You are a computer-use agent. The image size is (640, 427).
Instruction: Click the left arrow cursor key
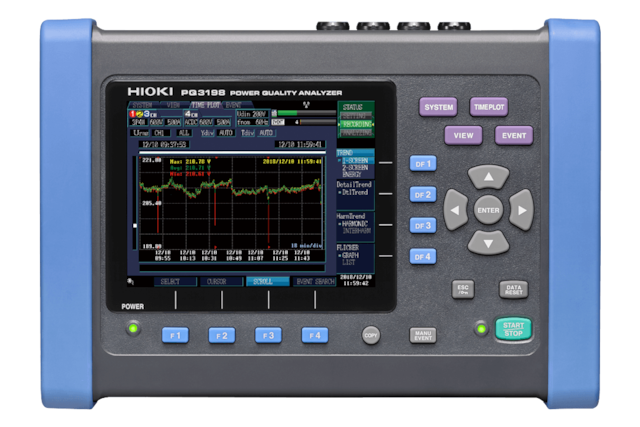pyautogui.click(x=456, y=210)
